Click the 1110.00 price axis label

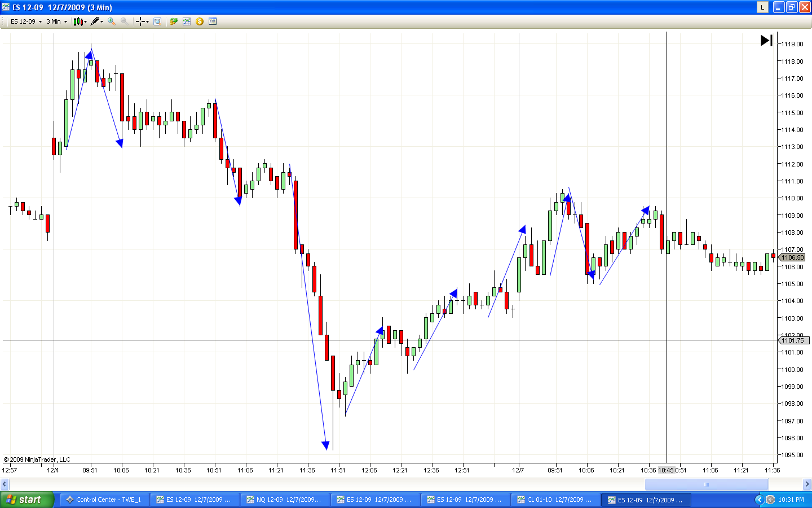[x=792, y=198]
